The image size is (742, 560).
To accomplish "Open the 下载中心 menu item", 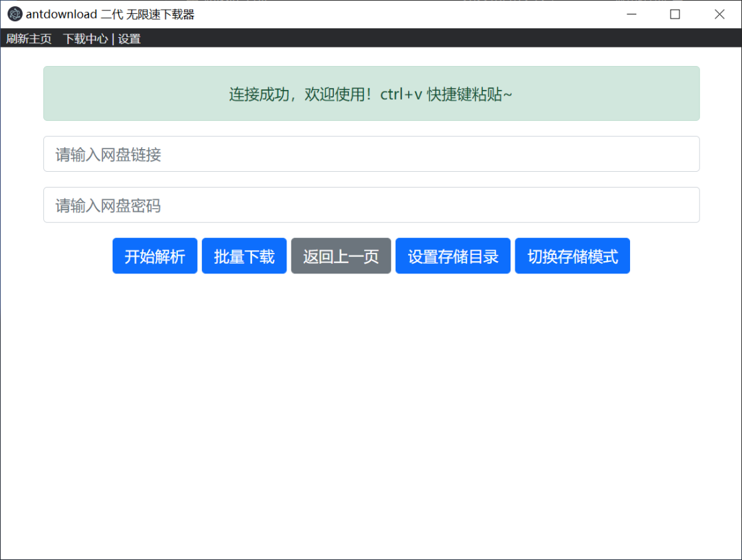I will pyautogui.click(x=85, y=39).
